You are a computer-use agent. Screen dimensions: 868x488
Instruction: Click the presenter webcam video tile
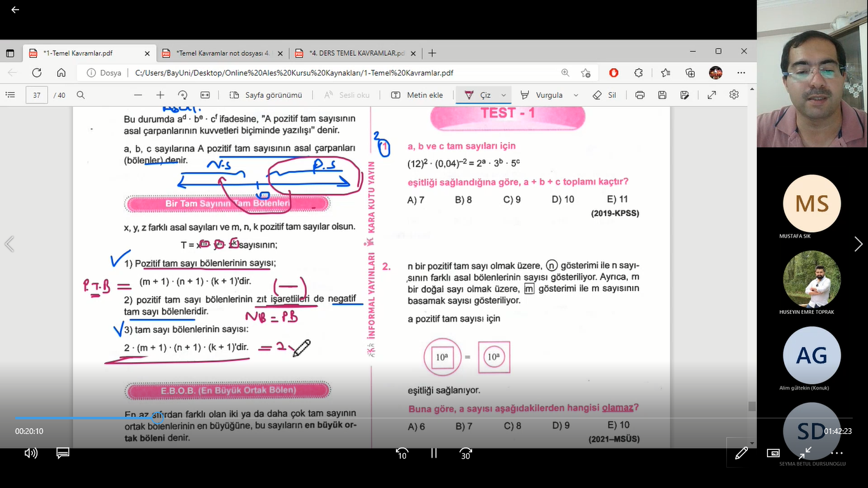coord(812,74)
